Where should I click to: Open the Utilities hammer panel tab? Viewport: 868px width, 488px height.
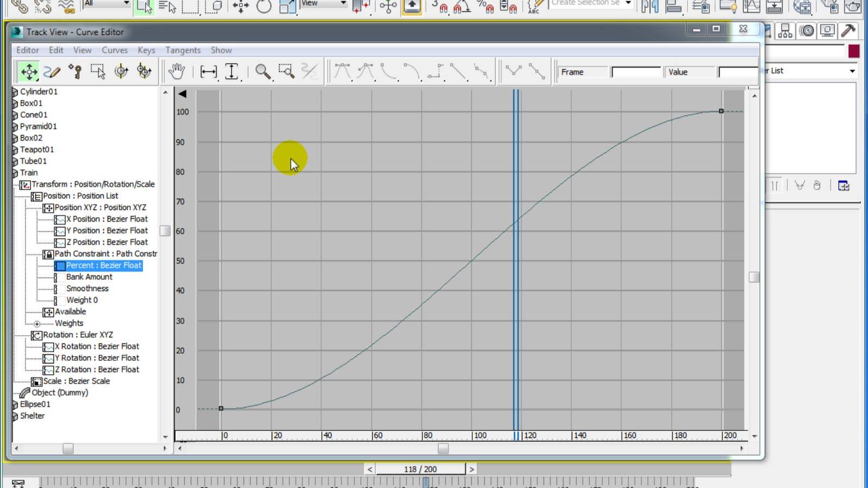pyautogui.click(x=848, y=31)
